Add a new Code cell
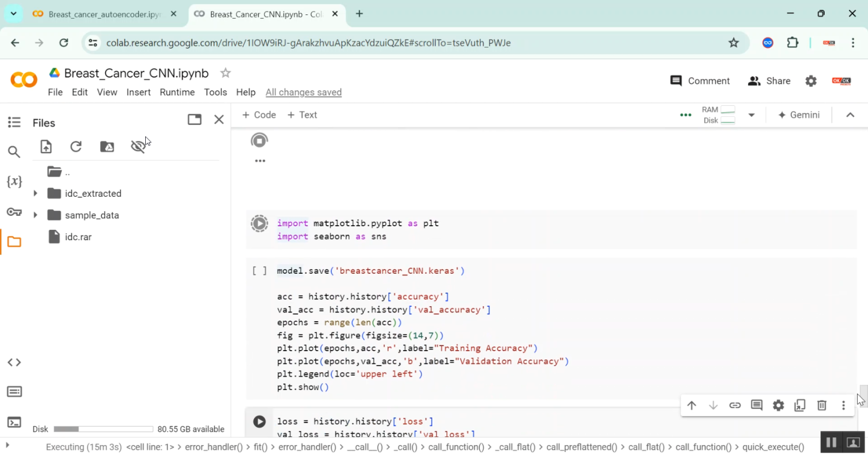This screenshot has height=456, width=868. (259, 115)
